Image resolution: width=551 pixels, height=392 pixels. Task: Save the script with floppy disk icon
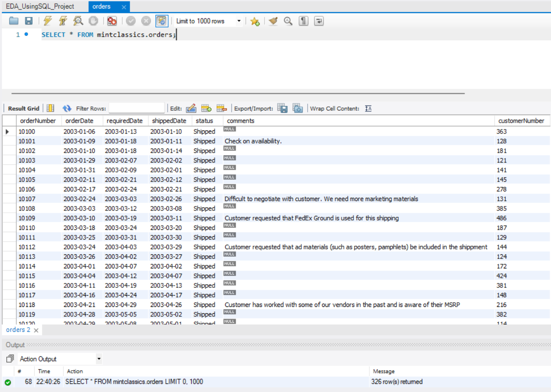click(x=29, y=21)
